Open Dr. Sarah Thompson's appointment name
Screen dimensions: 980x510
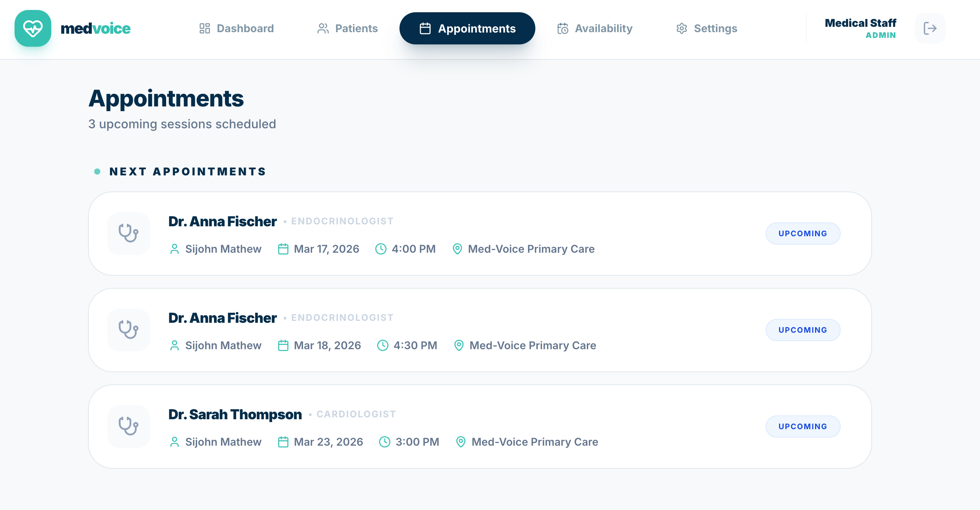[235, 414]
